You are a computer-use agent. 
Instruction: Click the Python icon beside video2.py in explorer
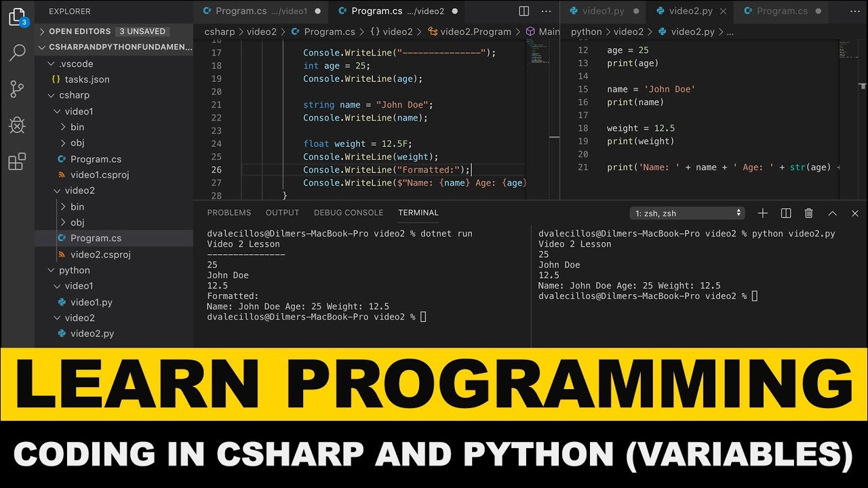pos(62,333)
